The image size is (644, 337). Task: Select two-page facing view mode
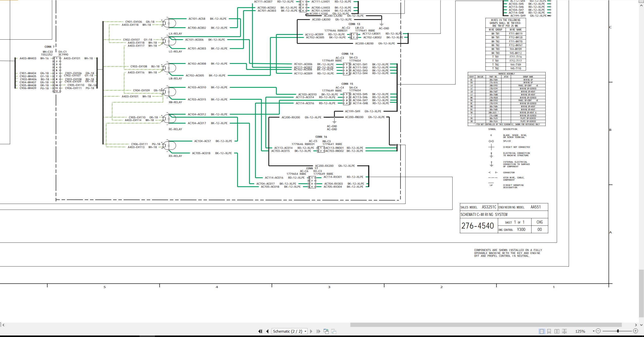pos(557,331)
